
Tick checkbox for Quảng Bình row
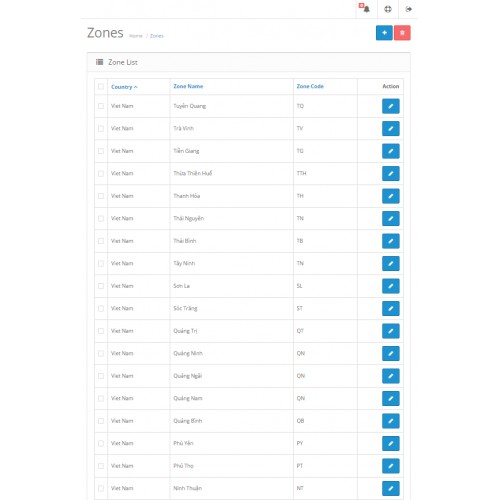tap(101, 421)
